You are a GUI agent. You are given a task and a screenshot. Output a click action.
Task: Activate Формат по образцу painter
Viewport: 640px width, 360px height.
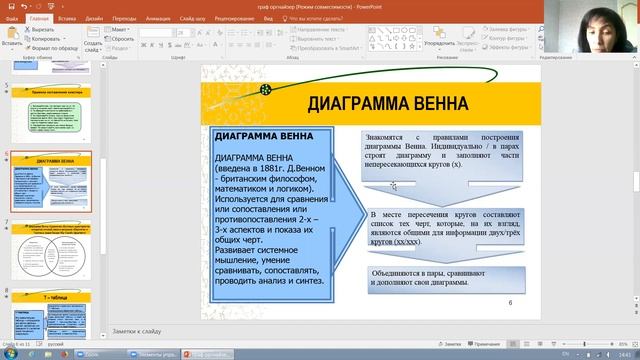(51, 48)
